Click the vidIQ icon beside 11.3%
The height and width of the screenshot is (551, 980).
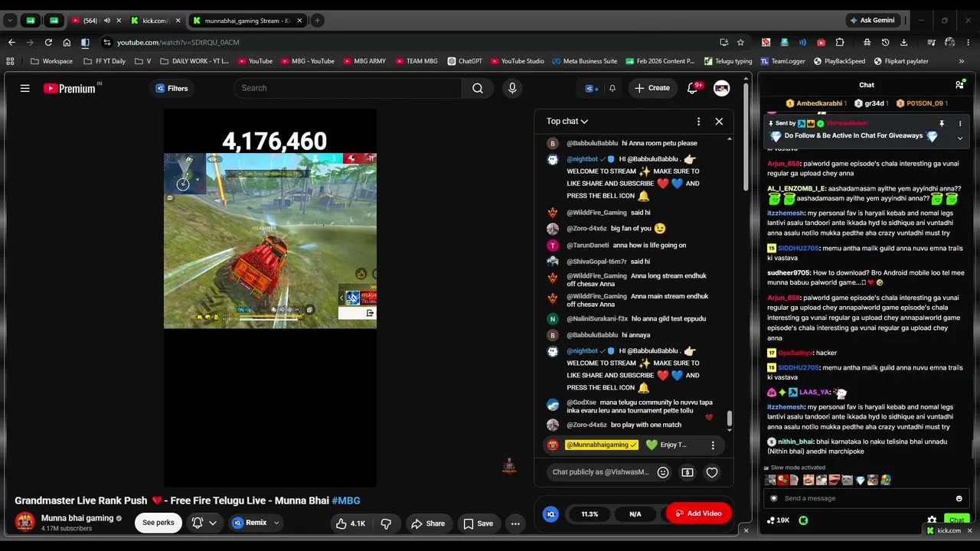tap(550, 514)
